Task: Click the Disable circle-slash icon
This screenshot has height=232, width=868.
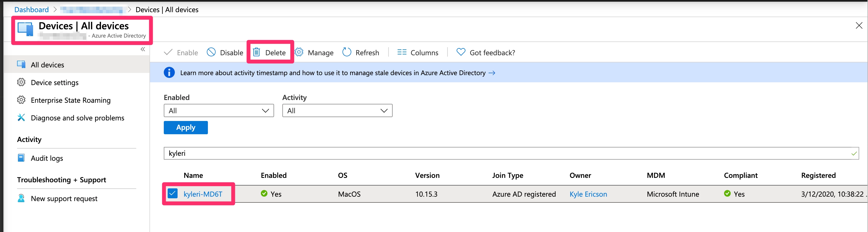Action: 211,52
